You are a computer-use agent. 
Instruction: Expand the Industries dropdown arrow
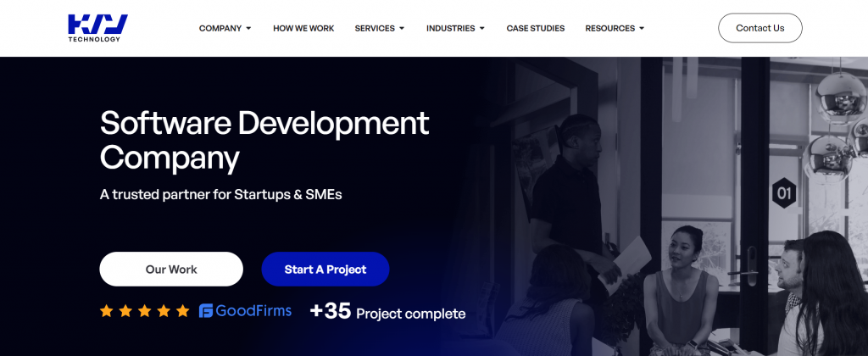482,28
